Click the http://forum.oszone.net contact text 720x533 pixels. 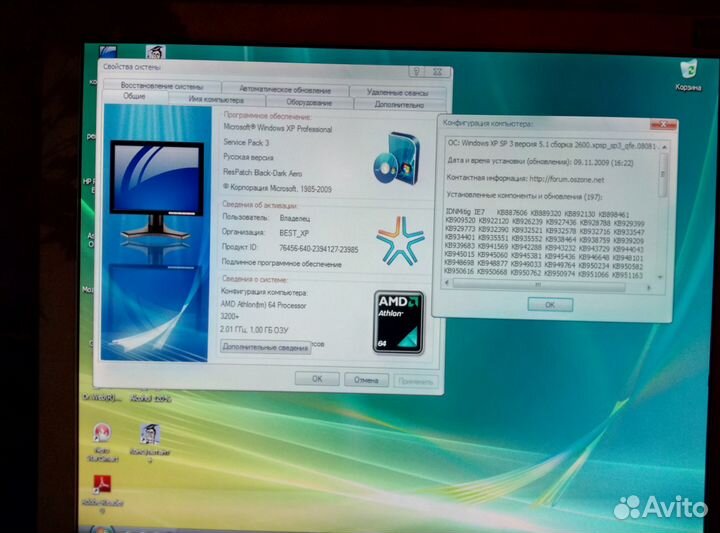tap(567, 180)
